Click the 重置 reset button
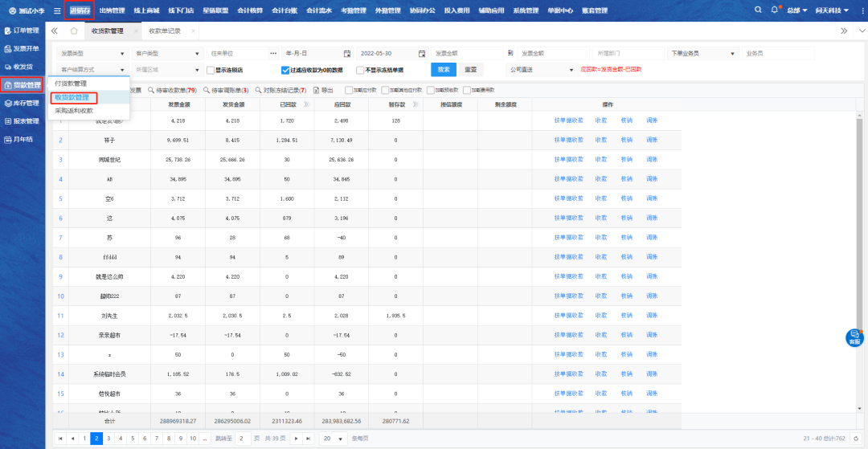The height and width of the screenshot is (449, 868). pyautogui.click(x=472, y=70)
